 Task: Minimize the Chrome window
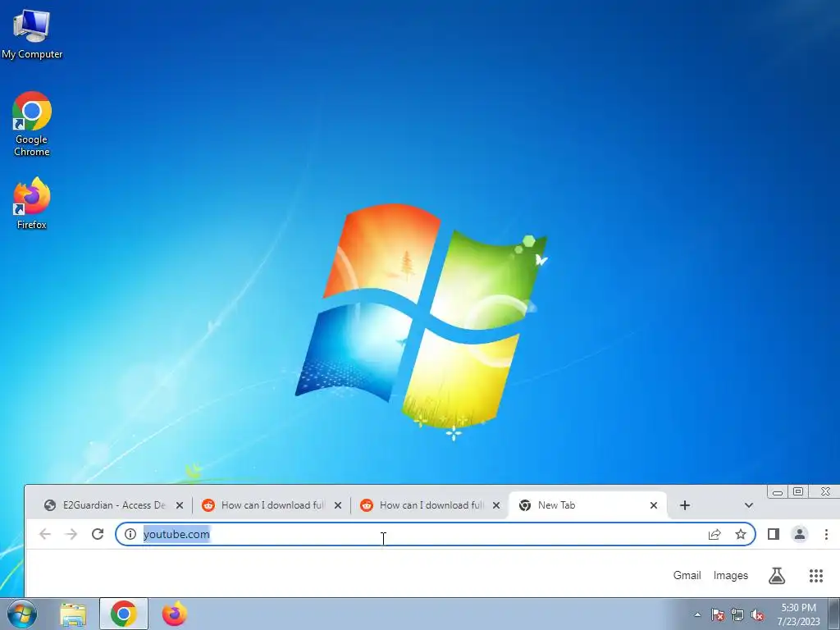click(778, 492)
